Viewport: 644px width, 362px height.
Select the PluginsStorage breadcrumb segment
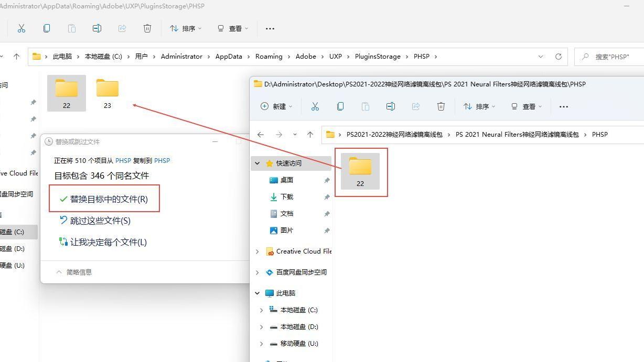pos(378,57)
